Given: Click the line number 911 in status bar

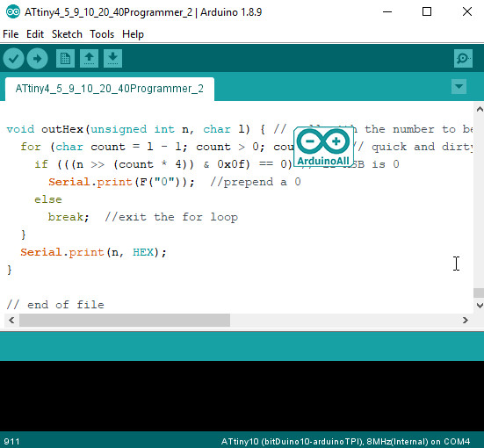Looking at the screenshot, I should [11, 442].
